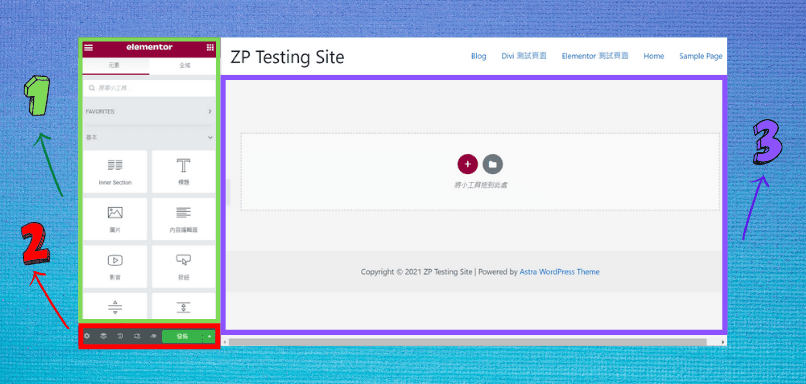Open the Elementor hamburger menu
This screenshot has width=806, height=384.
pos(89,47)
